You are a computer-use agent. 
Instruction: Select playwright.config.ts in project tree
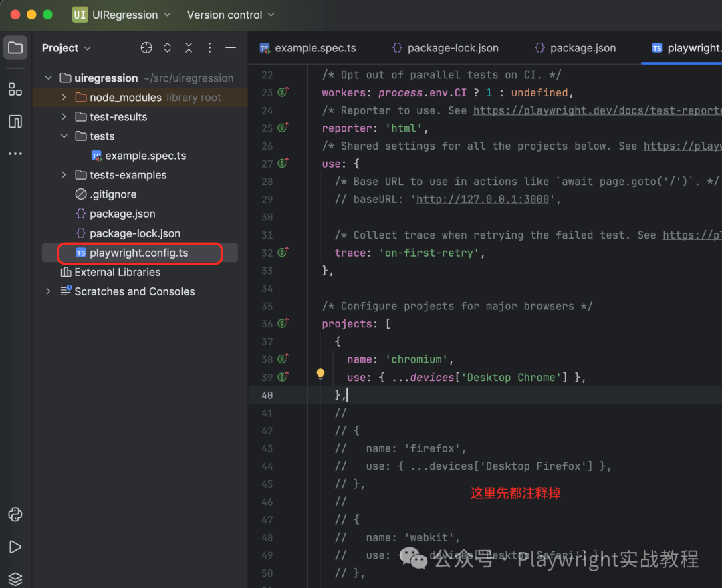pos(138,253)
